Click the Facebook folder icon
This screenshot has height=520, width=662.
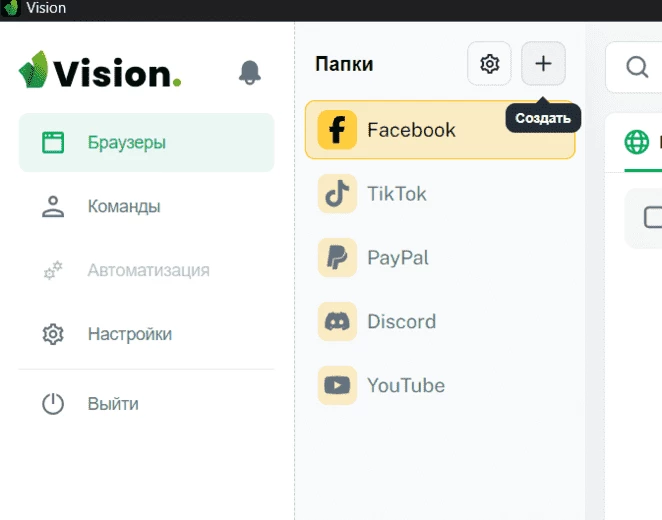point(337,130)
